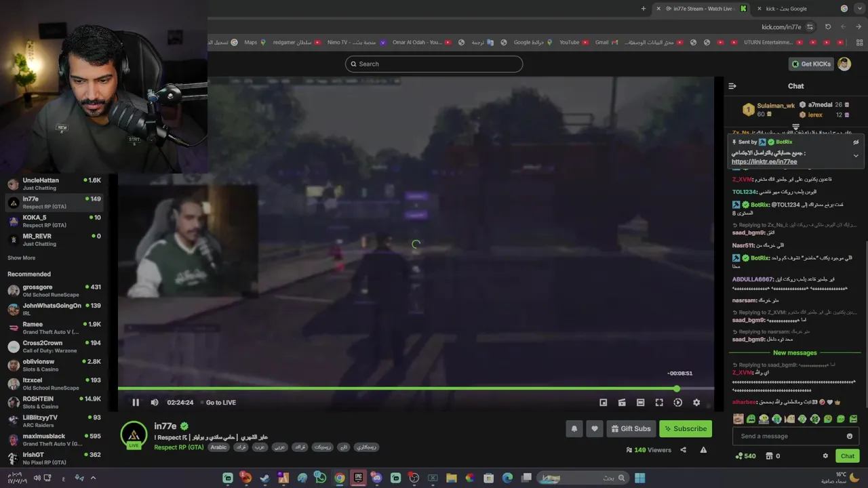Screen dimensions: 868x488
Task: Seek using the green video progress bar
Action: coord(416,388)
